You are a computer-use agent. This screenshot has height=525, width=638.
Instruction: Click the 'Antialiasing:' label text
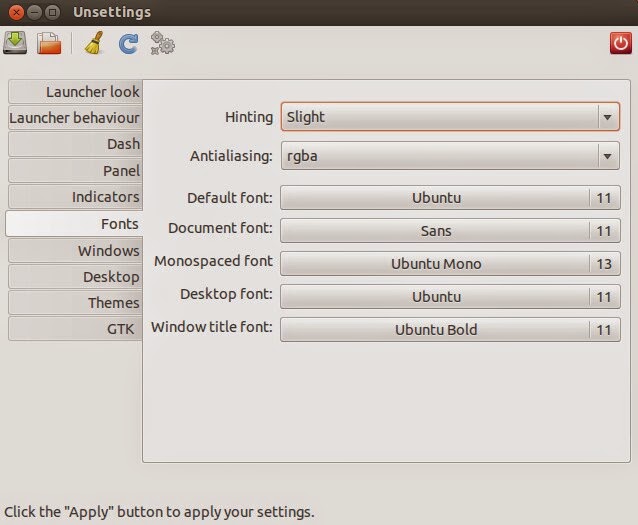231,156
